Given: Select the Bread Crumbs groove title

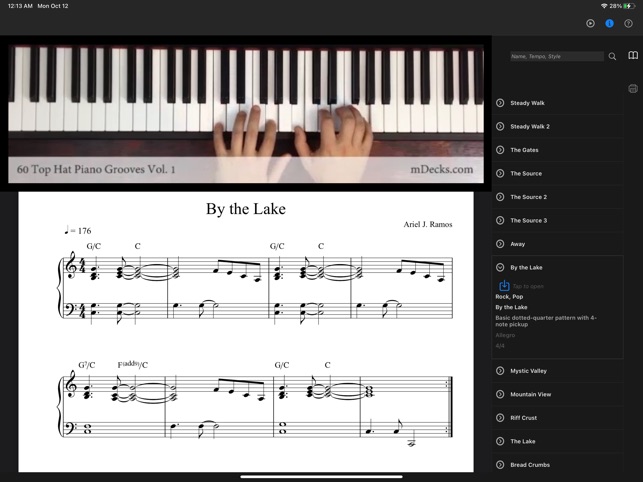Looking at the screenshot, I should point(530,465).
